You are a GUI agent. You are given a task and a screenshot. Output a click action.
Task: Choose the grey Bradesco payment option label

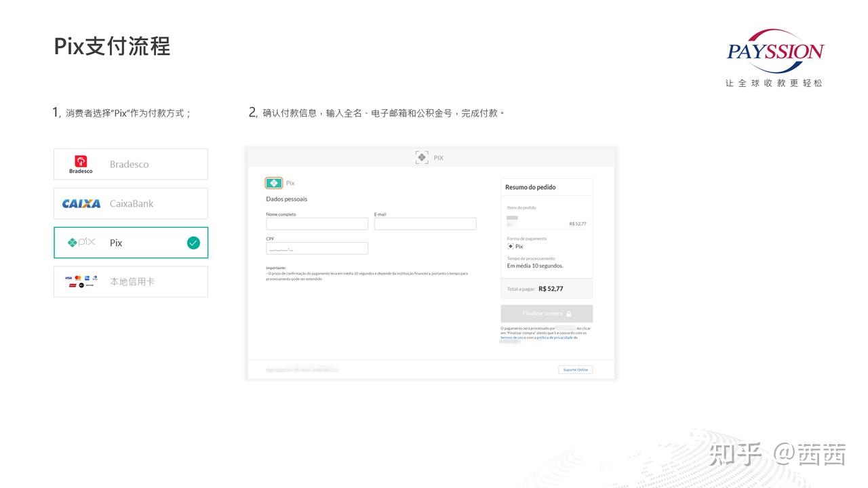pyautogui.click(x=129, y=164)
